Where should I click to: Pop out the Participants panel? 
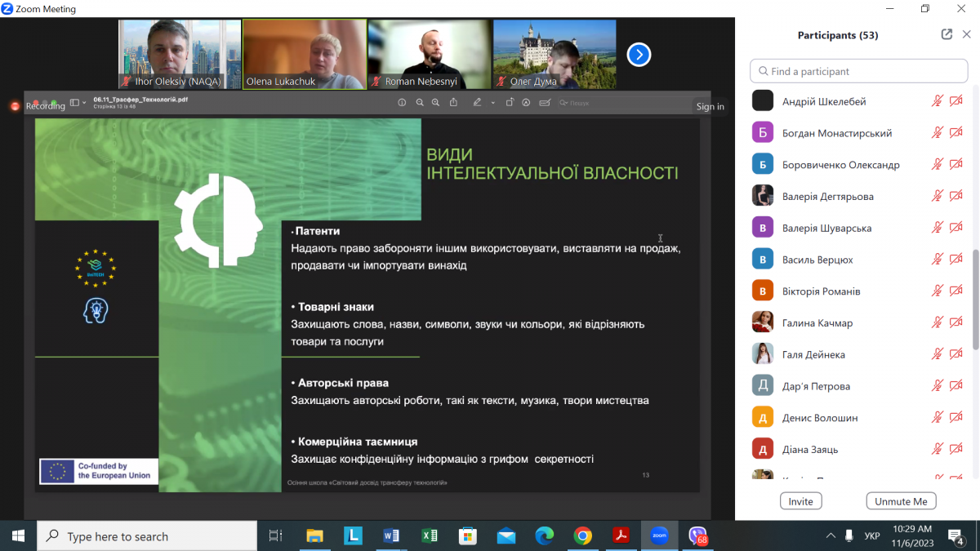(x=947, y=34)
